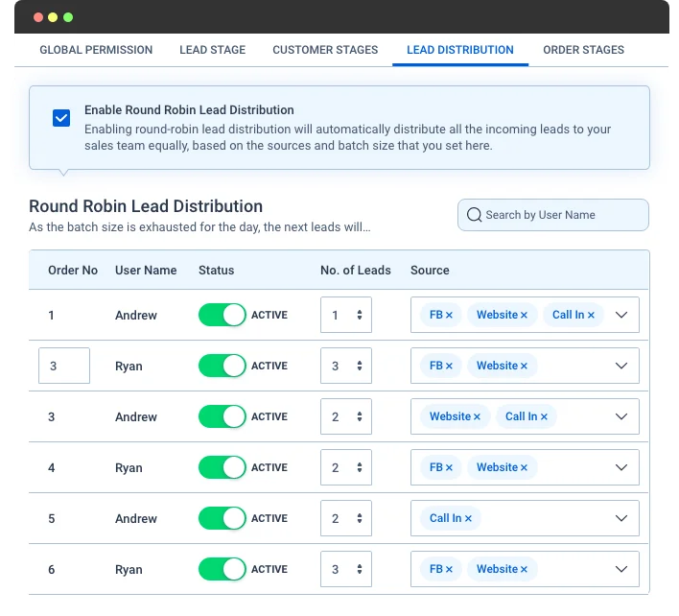679x616 pixels.
Task: Switch to Global Permission tab
Action: click(x=96, y=50)
